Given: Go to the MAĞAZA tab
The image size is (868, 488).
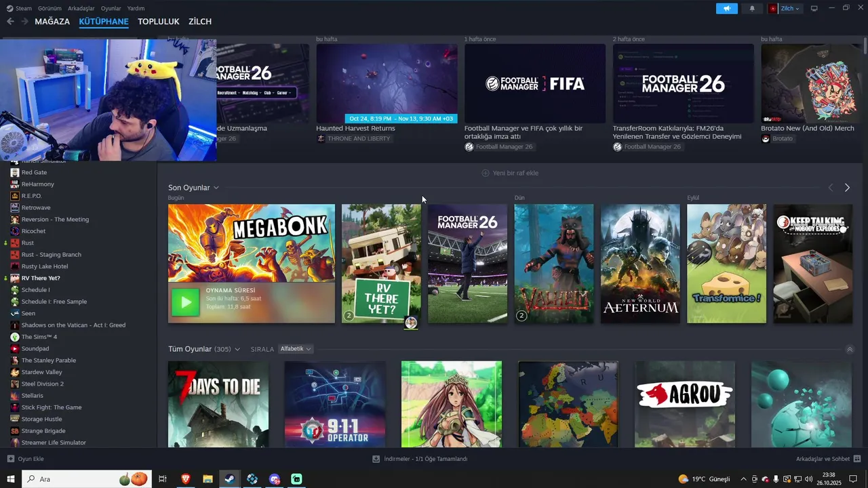Looking at the screenshot, I should click(52, 22).
